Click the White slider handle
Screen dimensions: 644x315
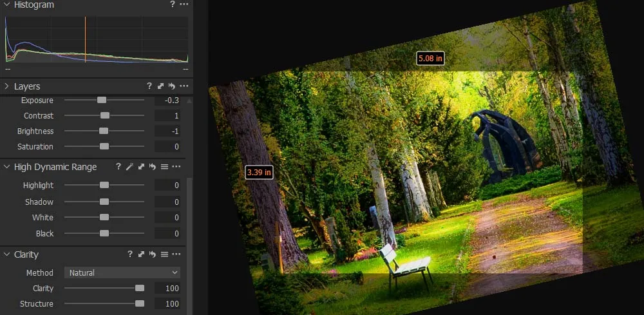(x=104, y=217)
